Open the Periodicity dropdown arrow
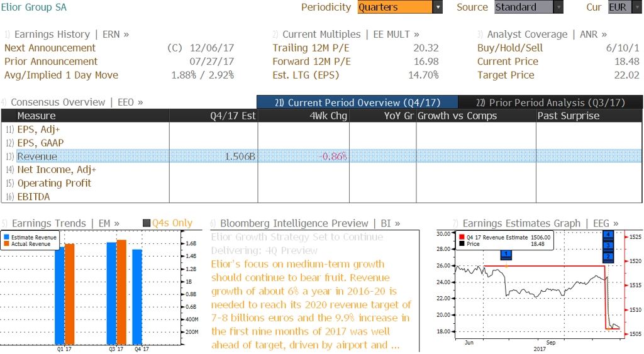 (x=438, y=7)
